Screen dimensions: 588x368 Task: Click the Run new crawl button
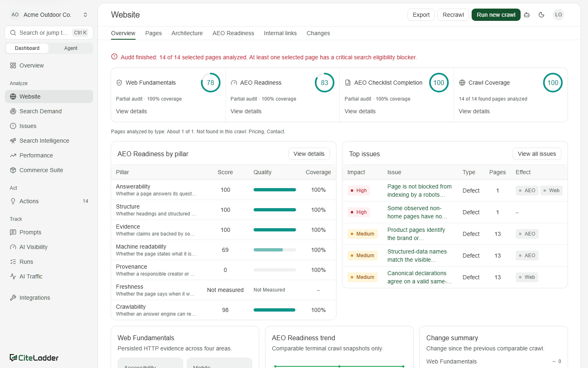coord(496,15)
